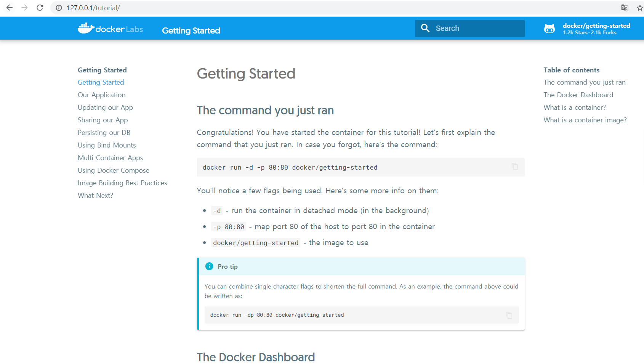Open the active Getting Started sidebar link
This screenshot has height=364, width=644.
click(x=101, y=82)
